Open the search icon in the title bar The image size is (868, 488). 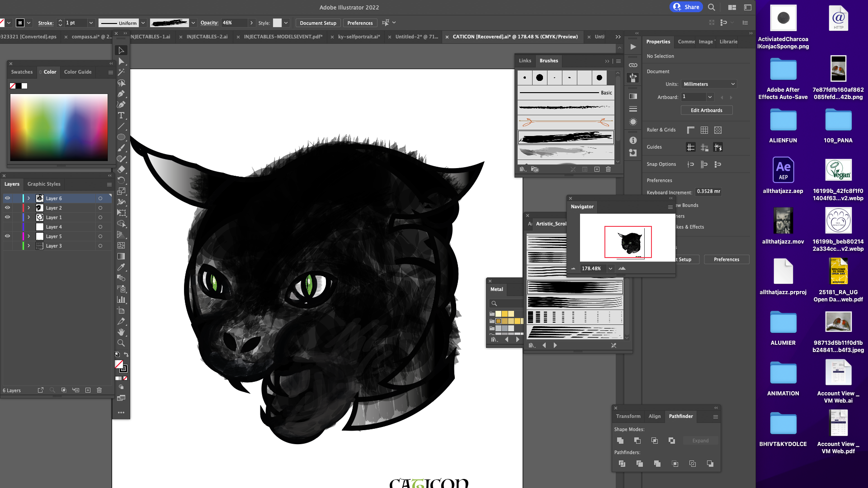pos(712,7)
